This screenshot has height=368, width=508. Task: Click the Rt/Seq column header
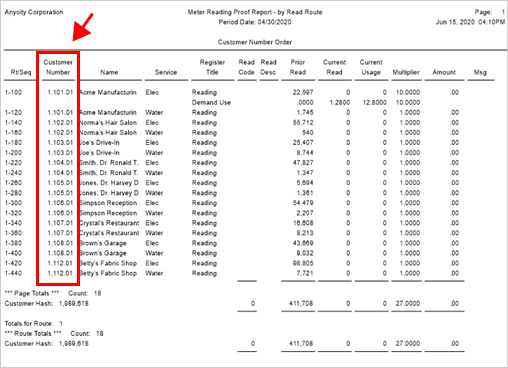tap(21, 72)
